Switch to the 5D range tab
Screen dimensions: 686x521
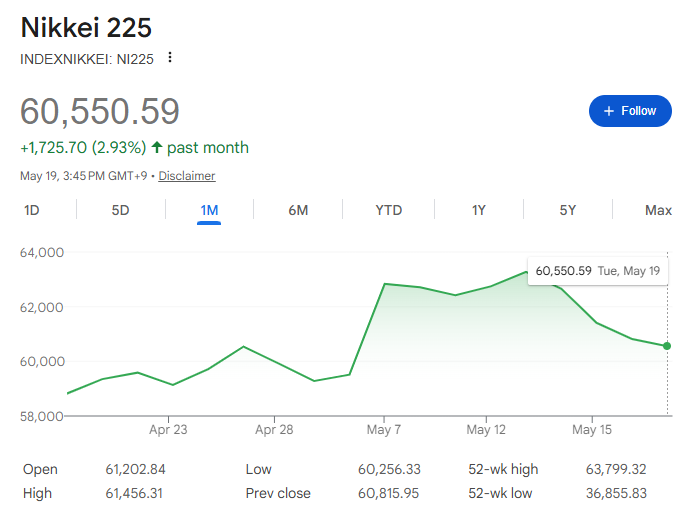(120, 210)
